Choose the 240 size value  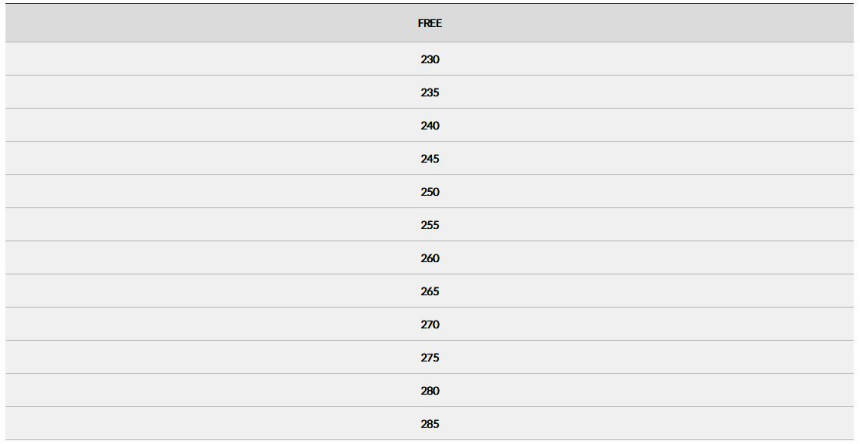pyautogui.click(x=429, y=126)
